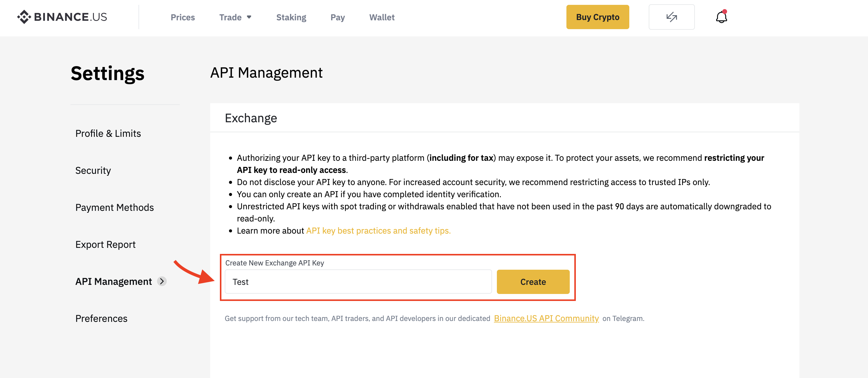868x378 pixels.
Task: Click the Exchange section heading
Action: click(x=251, y=118)
